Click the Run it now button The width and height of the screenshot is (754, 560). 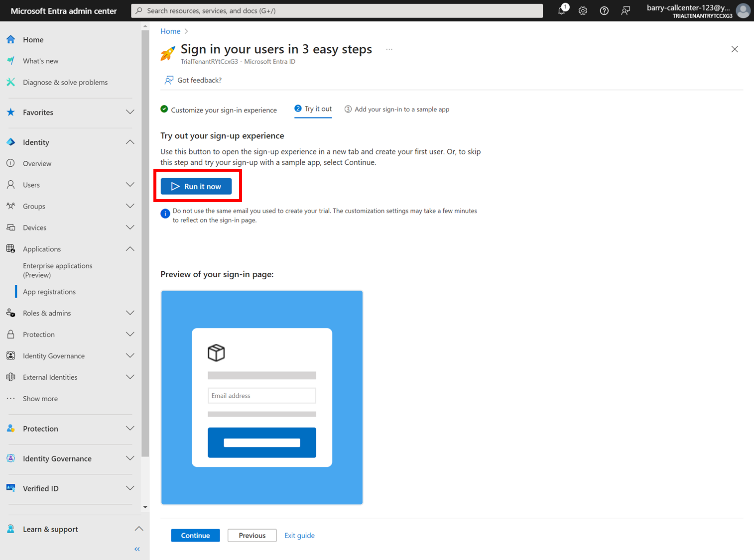[x=196, y=186]
